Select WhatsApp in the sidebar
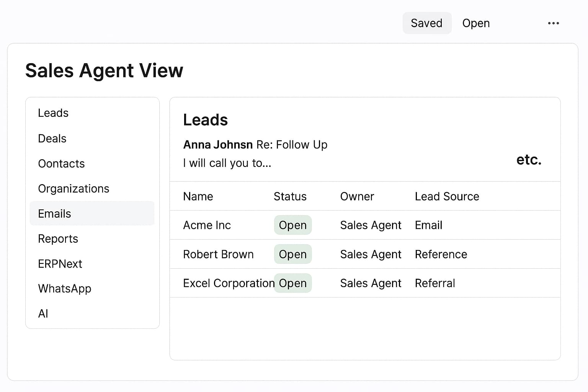Image resolution: width=588 pixels, height=392 pixels. 64,289
